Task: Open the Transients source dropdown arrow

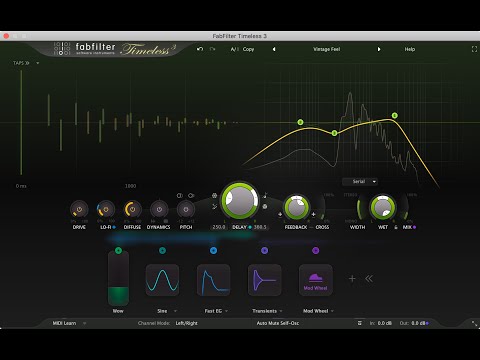Action: click(x=281, y=311)
